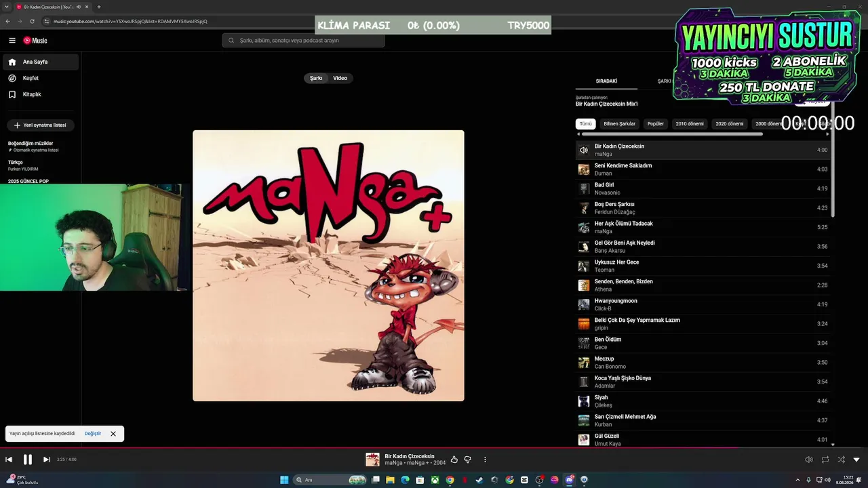868x488 pixels.
Task: Click the taskbar Ara search box
Action: 330,480
